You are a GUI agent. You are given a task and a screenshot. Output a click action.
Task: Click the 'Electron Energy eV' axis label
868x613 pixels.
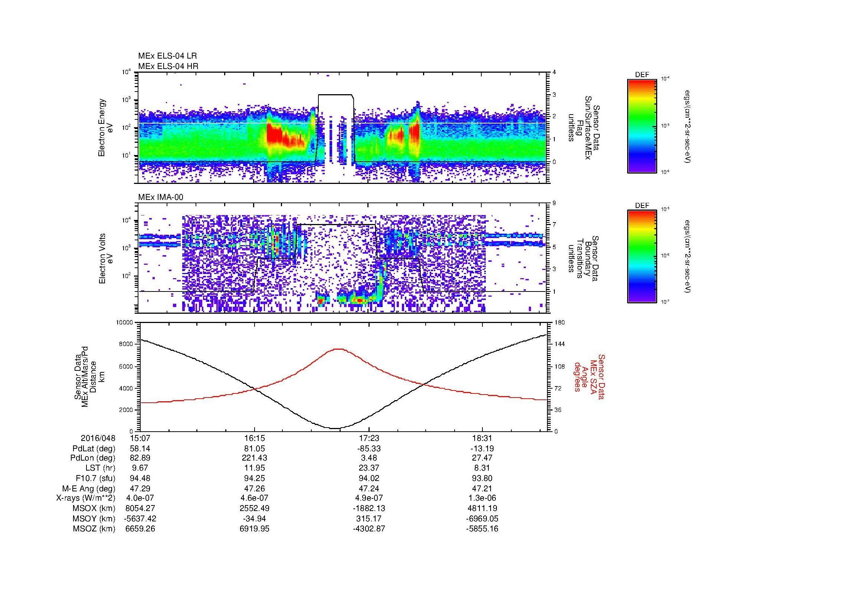[106, 128]
